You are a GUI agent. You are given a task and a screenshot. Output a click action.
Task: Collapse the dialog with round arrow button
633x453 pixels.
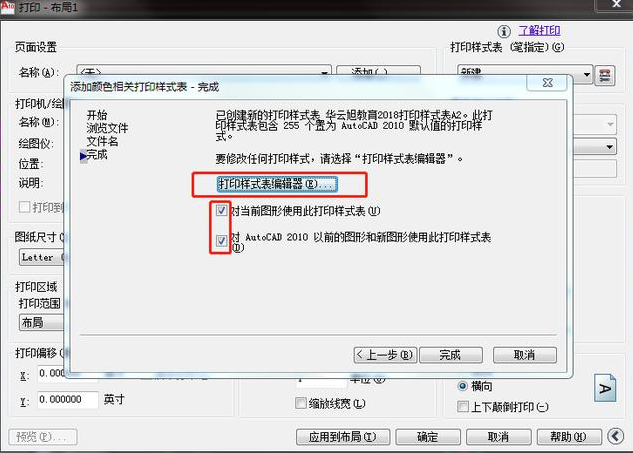click(x=616, y=436)
